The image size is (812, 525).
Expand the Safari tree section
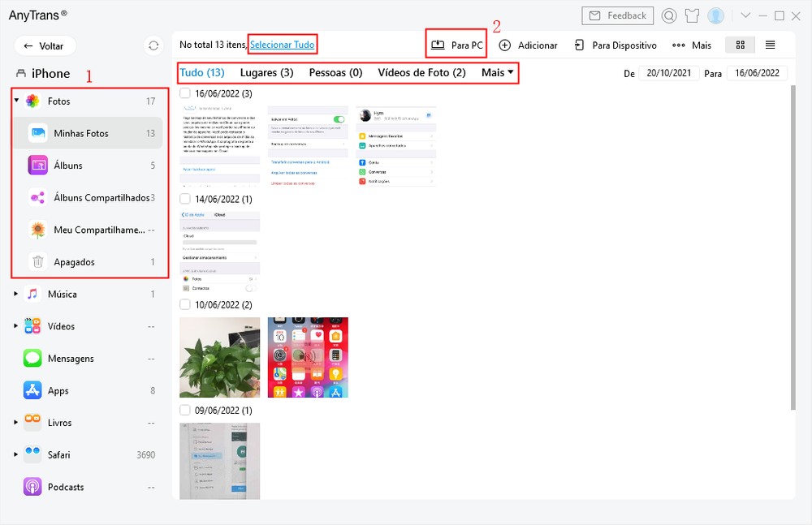(x=16, y=454)
